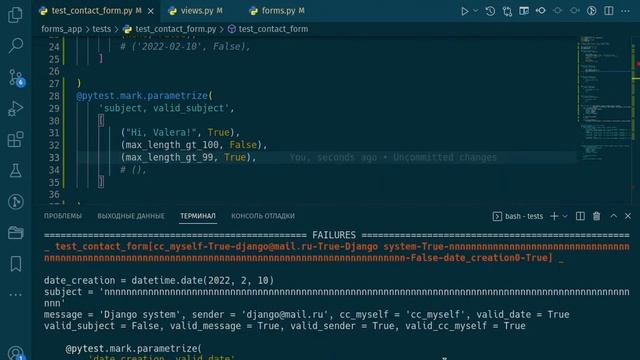Click commented line '# (),' on line 34

click(133, 169)
